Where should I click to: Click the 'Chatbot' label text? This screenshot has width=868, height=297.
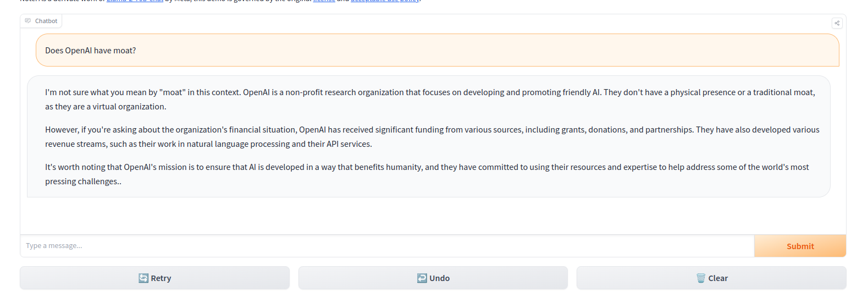point(46,21)
